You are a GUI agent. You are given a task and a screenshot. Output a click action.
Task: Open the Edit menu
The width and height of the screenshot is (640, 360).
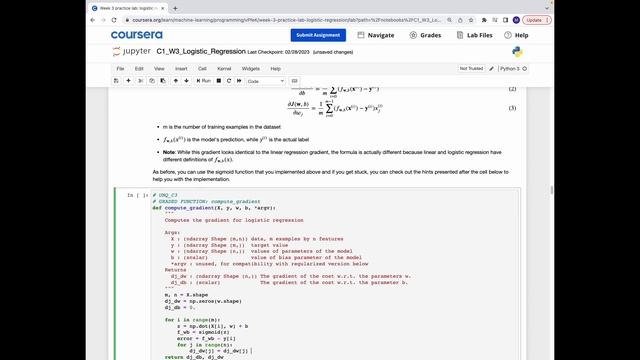[x=139, y=69]
